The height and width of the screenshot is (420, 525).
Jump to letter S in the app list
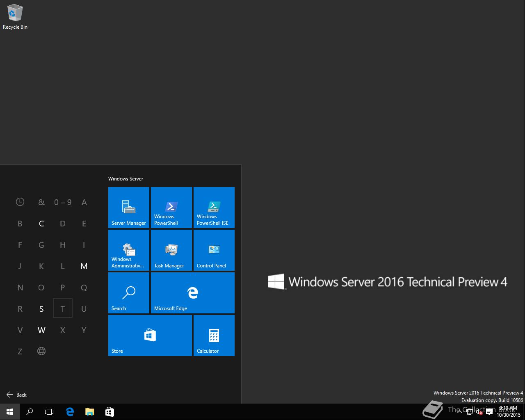[41, 309]
